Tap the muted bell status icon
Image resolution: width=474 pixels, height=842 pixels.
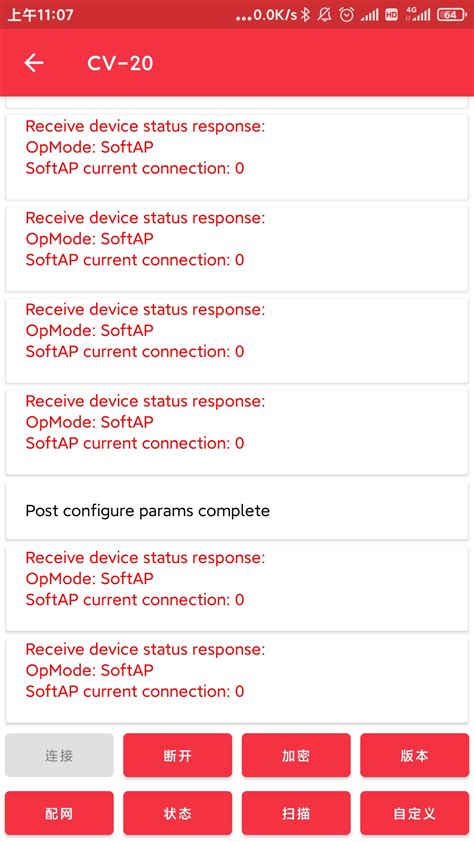pos(324,14)
